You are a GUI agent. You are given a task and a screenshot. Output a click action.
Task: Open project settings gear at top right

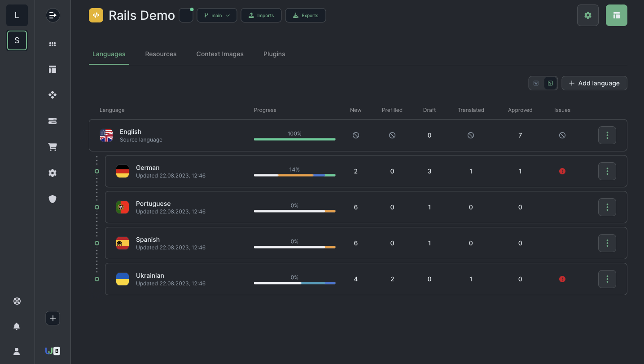pyautogui.click(x=588, y=15)
